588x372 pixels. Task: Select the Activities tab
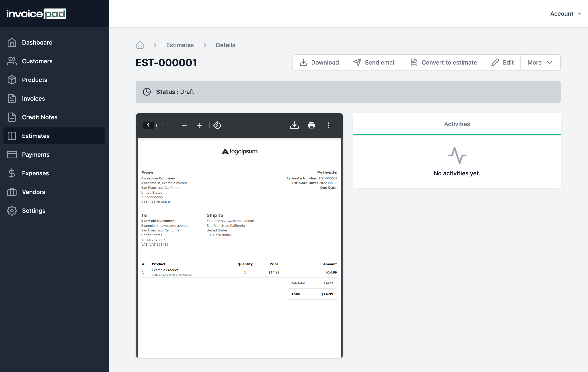[x=457, y=124]
